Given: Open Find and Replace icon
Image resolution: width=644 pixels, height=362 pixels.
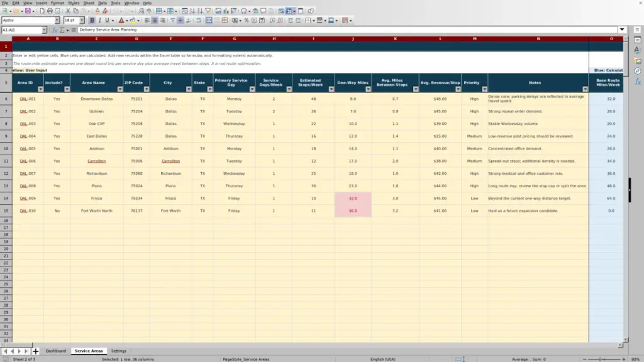Looking at the screenshot, I should click(142, 11).
